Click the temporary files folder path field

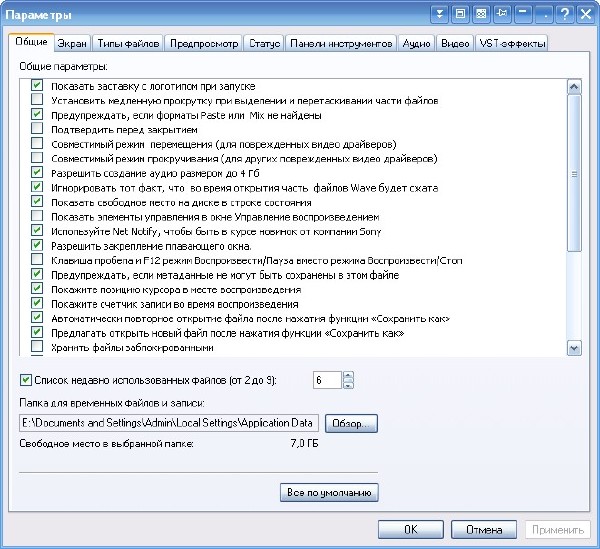[167, 423]
